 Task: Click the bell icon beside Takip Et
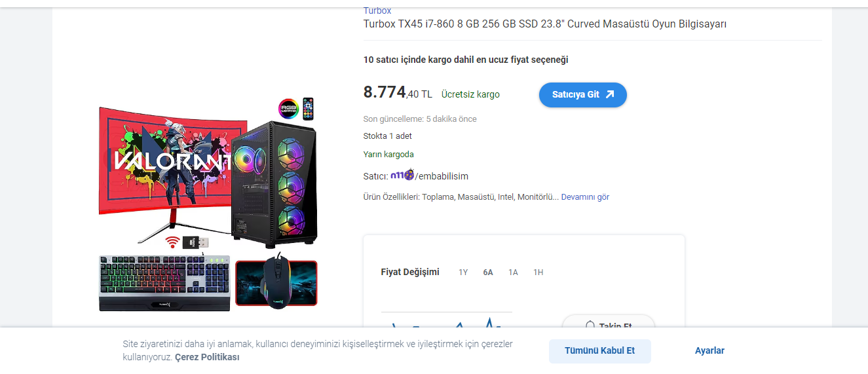pyautogui.click(x=590, y=325)
